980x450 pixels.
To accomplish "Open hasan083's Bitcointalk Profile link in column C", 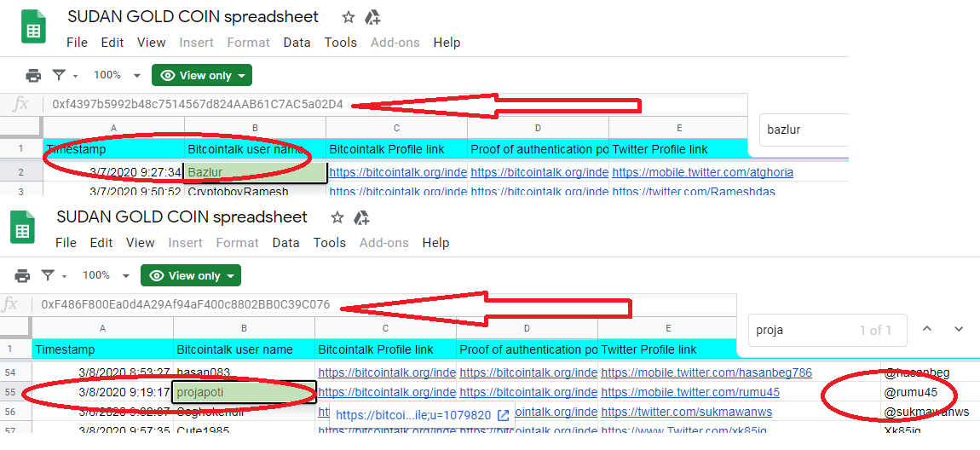I will tap(387, 373).
